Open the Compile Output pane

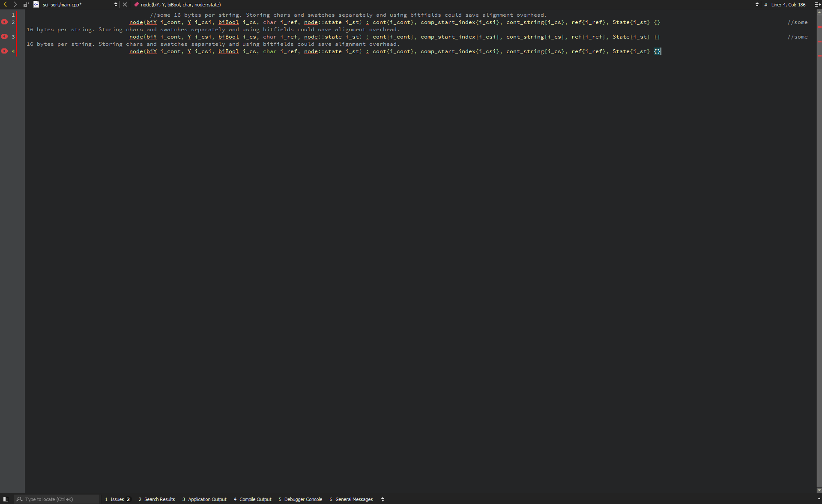pyautogui.click(x=253, y=499)
